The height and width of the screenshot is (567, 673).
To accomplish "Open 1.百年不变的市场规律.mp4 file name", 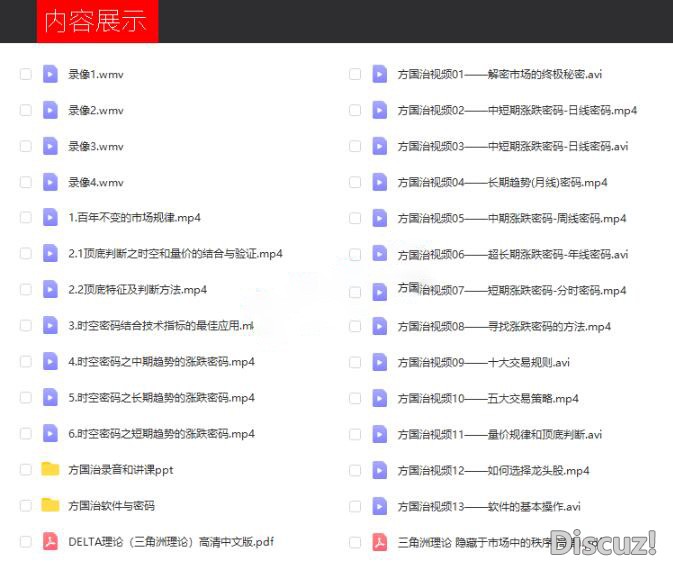I will 134,218.
